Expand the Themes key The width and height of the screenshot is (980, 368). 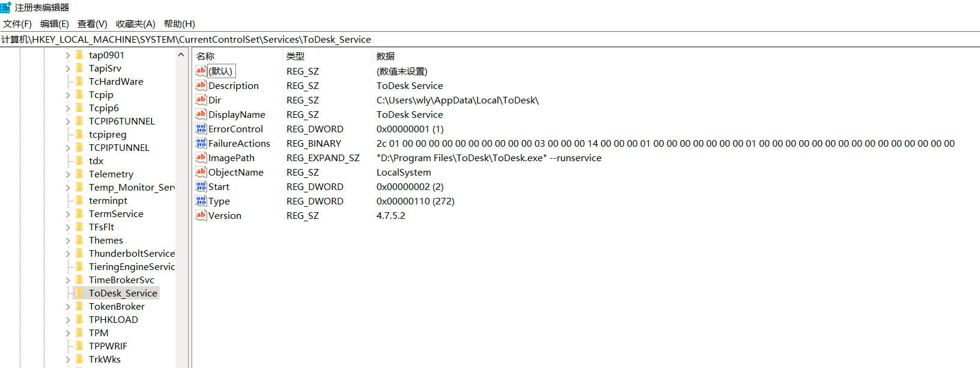tap(68, 241)
